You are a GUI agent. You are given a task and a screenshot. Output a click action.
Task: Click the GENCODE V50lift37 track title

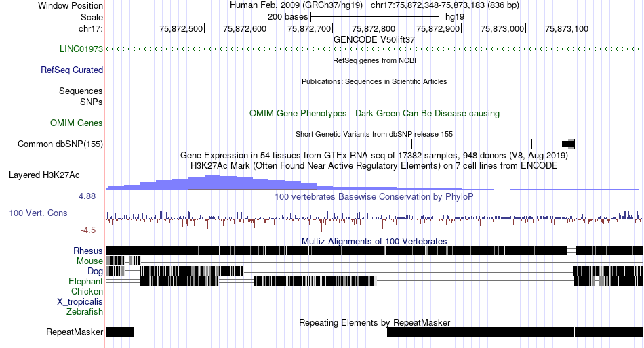[374, 39]
